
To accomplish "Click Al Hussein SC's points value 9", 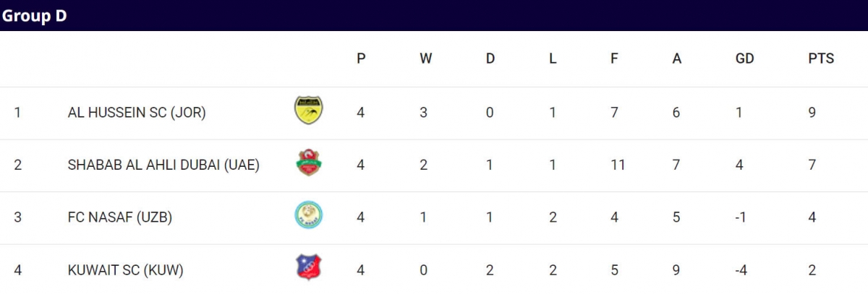I will click(812, 113).
